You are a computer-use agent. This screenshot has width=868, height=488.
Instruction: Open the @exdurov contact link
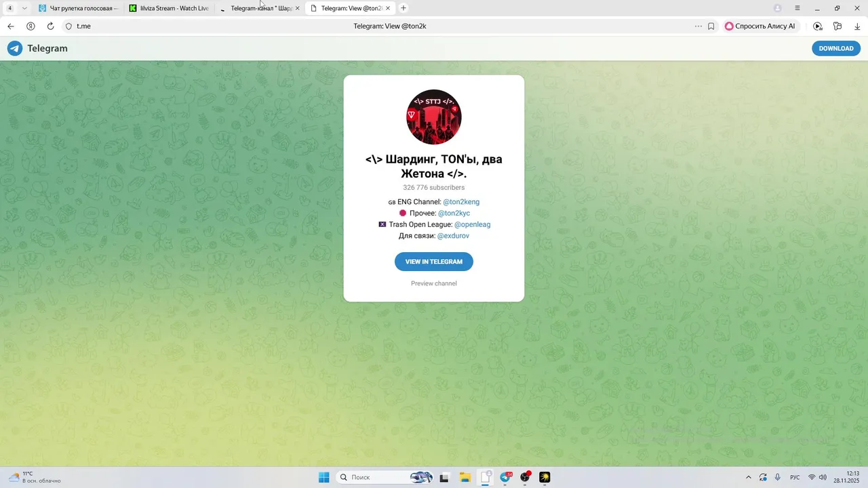[x=453, y=236]
